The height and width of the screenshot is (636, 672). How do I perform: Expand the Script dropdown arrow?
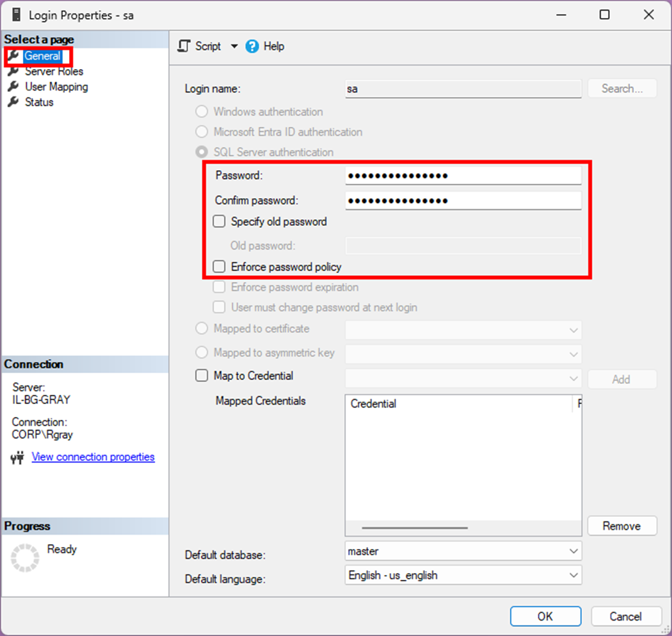click(234, 46)
